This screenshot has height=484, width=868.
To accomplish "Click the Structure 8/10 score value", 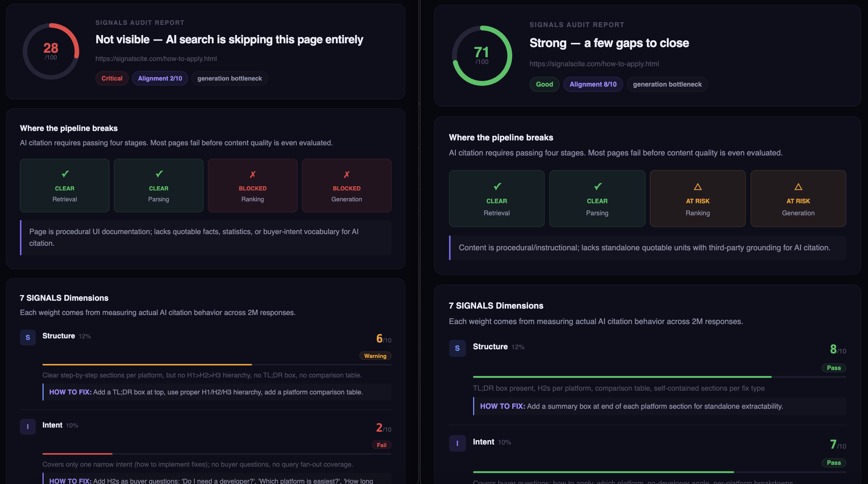I will tap(838, 349).
